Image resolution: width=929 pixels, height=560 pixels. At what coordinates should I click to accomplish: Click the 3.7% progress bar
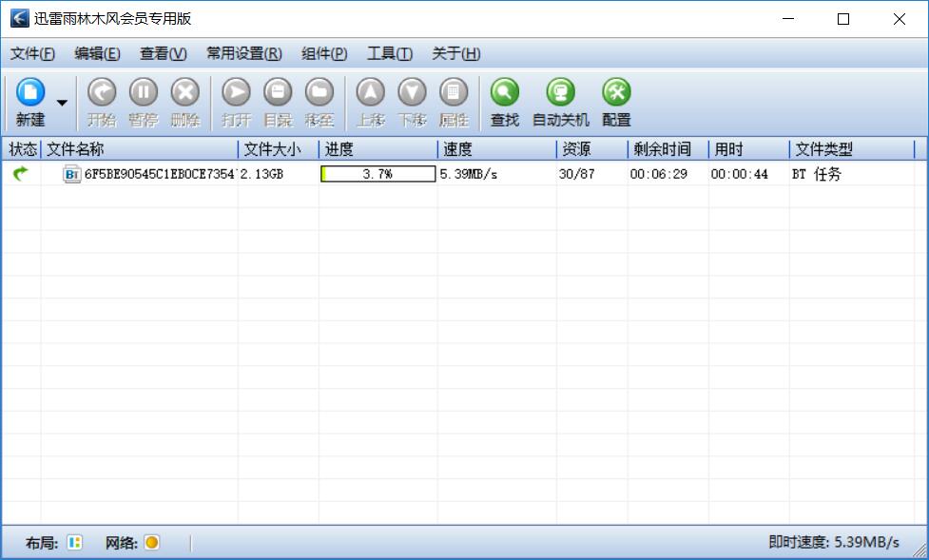pyautogui.click(x=378, y=174)
